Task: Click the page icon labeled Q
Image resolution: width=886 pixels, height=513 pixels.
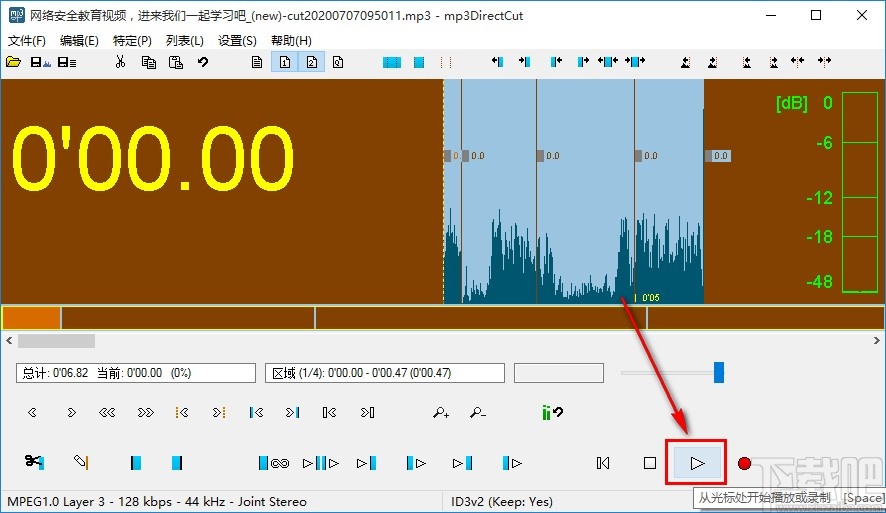Action: click(338, 62)
